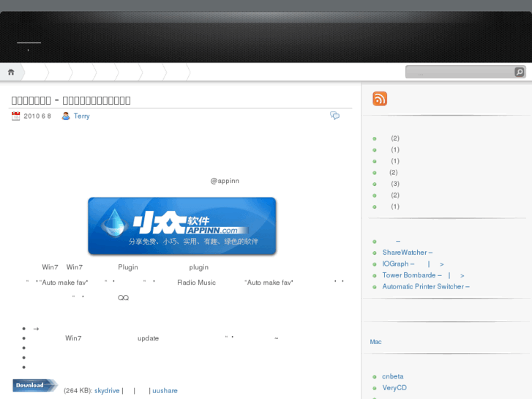This screenshot has width=532, height=399.
Task: Open the RSS feed icon
Action: pos(380,99)
